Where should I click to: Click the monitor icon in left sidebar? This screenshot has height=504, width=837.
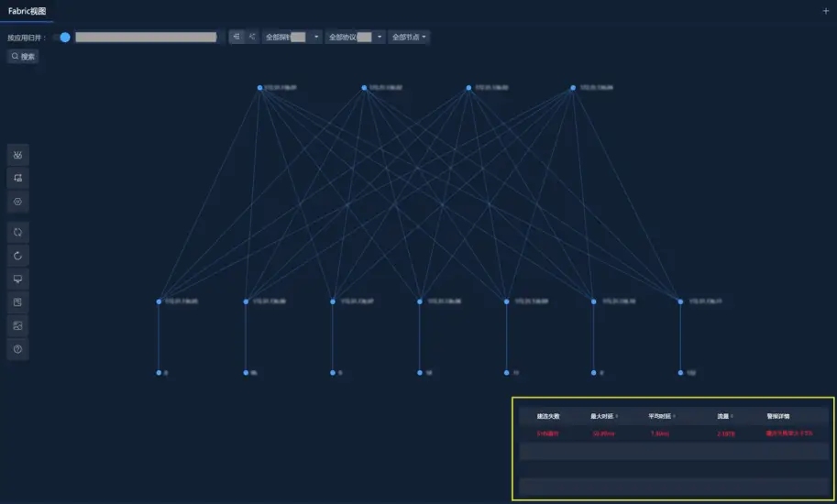pyautogui.click(x=17, y=279)
